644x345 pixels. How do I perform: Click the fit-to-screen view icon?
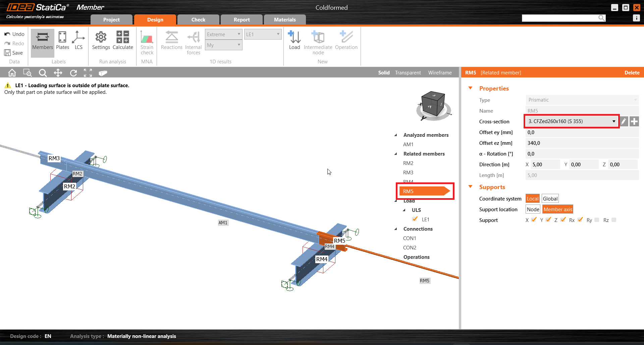[88, 73]
